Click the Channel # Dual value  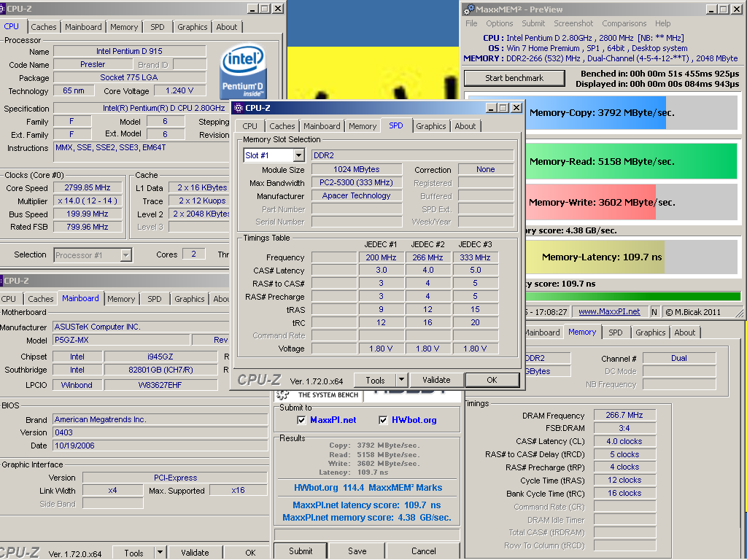pos(679,358)
